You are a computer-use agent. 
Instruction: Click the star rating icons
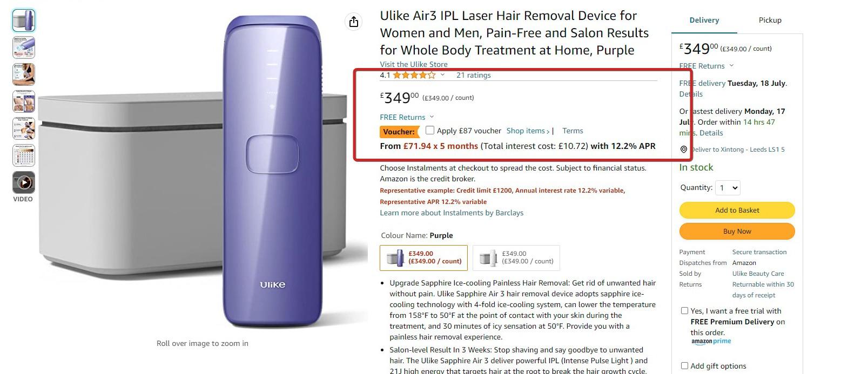click(x=414, y=75)
